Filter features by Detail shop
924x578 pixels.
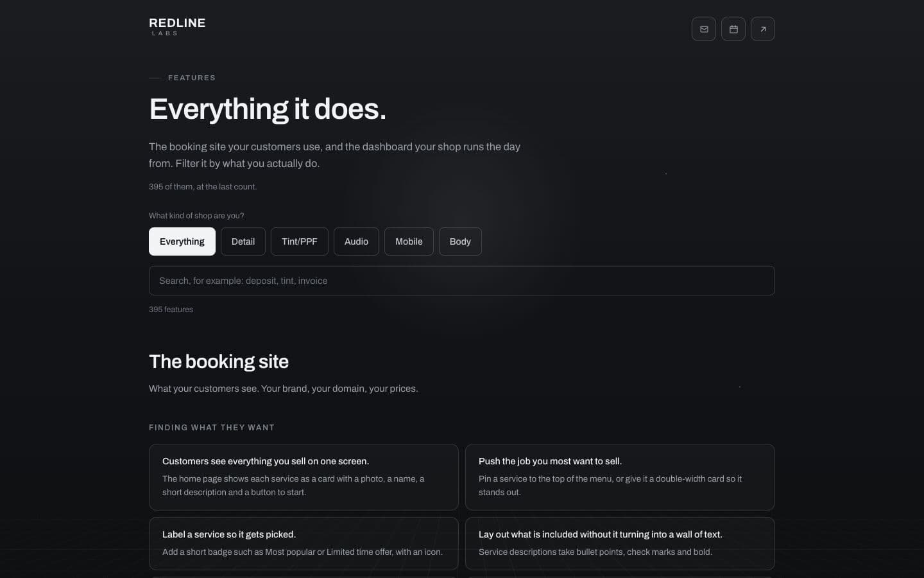pos(243,241)
